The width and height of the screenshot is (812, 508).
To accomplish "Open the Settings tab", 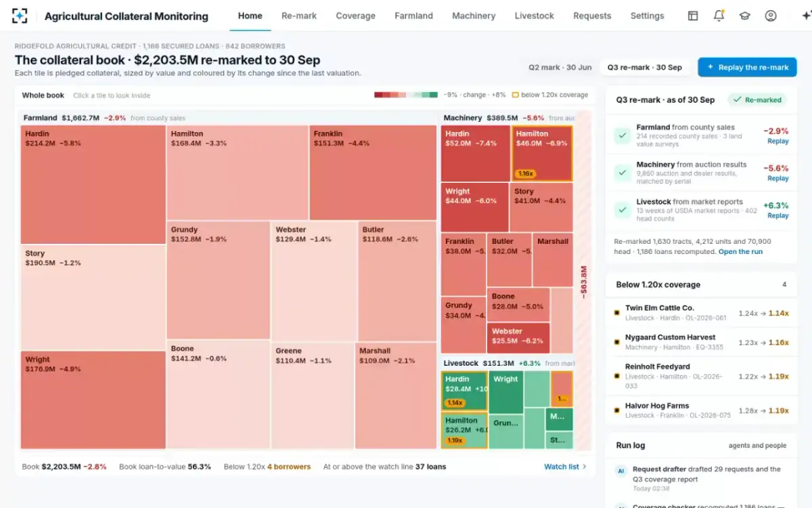I will click(647, 16).
